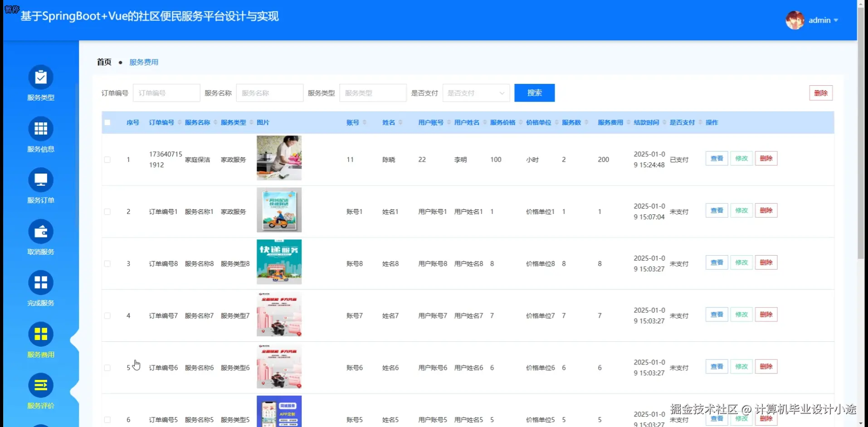Viewport: 868px width, 427px height.
Task: Click the top-right batch 删除 button
Action: coord(821,93)
